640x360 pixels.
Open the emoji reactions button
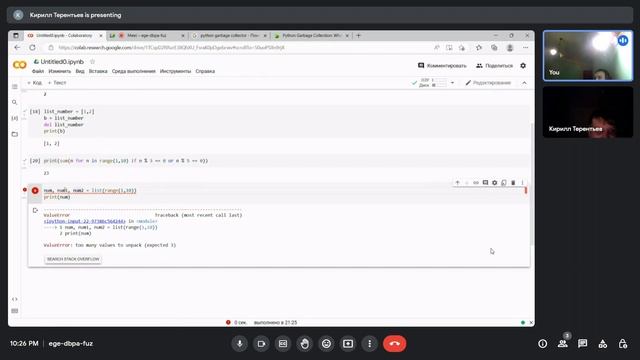(326, 344)
